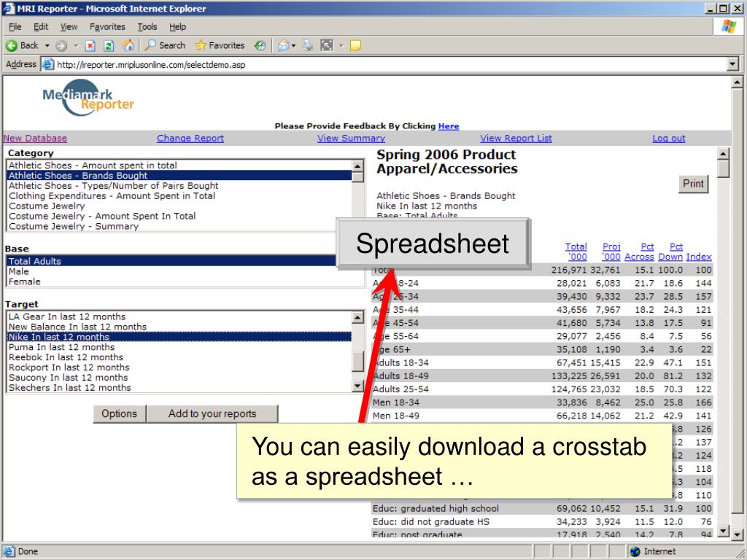Open the Edit menu
Screen dimensions: 747x560
[41, 27]
